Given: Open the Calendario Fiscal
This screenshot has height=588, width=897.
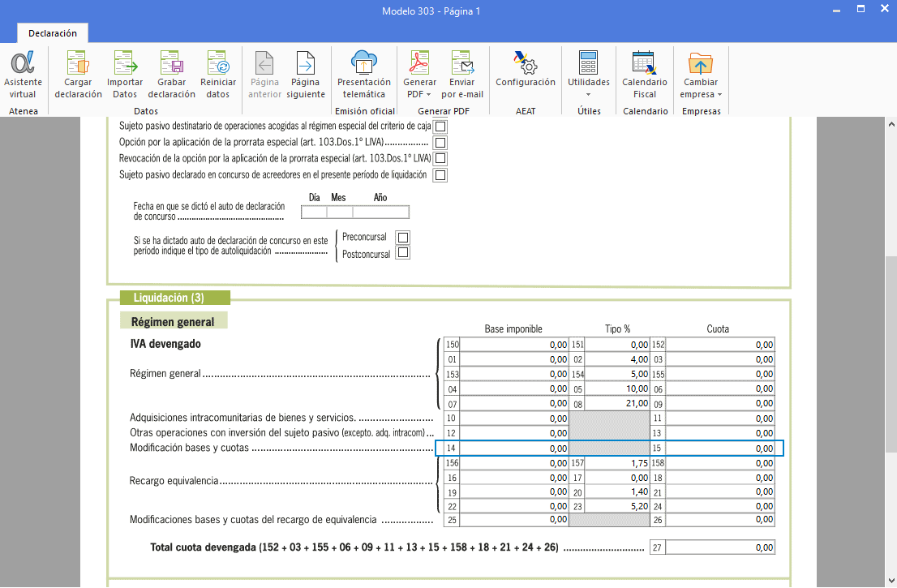Looking at the screenshot, I should [x=645, y=75].
